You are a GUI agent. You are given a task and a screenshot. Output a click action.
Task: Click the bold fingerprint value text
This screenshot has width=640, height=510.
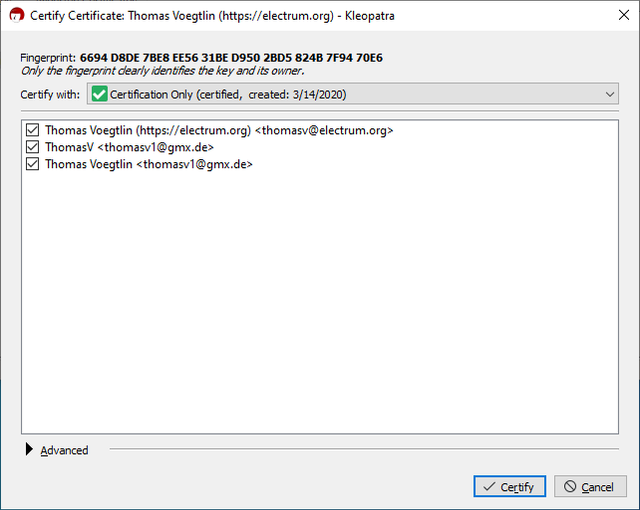(231, 58)
